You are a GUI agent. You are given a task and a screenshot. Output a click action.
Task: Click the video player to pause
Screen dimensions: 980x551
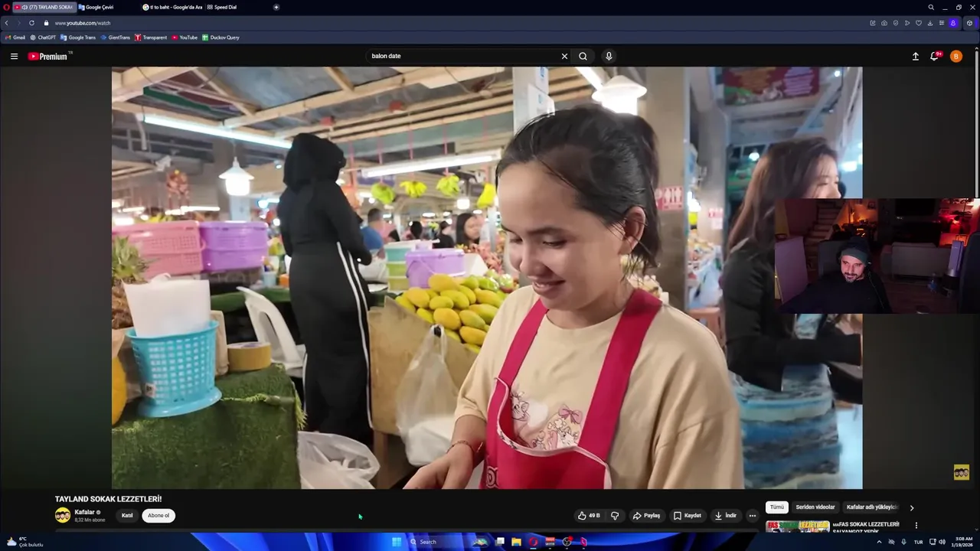click(487, 278)
